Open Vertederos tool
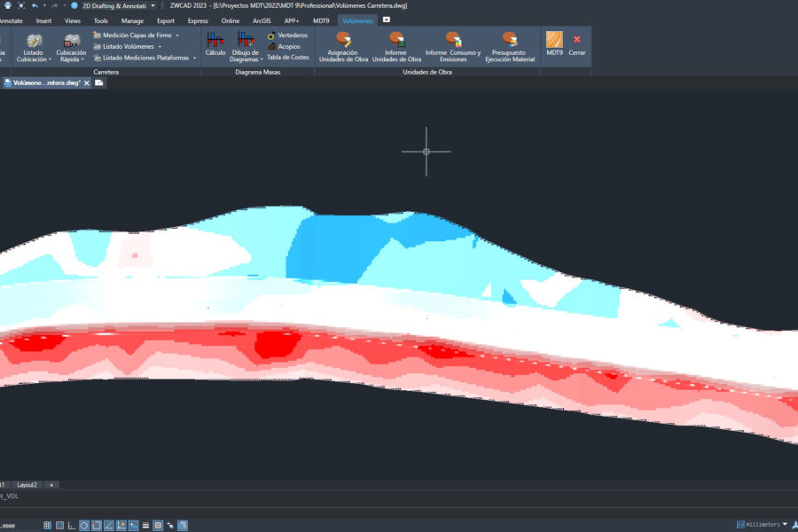798x532 pixels. pos(287,35)
